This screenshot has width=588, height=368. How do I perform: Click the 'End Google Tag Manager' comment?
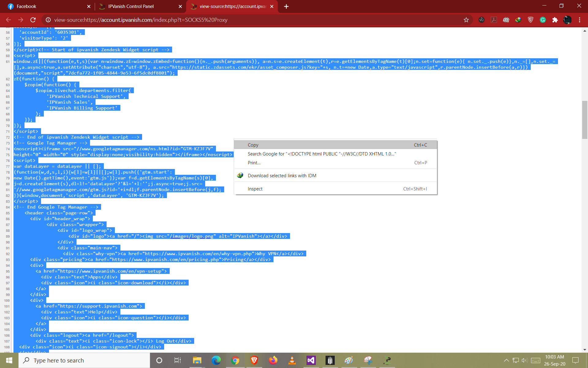56,207
